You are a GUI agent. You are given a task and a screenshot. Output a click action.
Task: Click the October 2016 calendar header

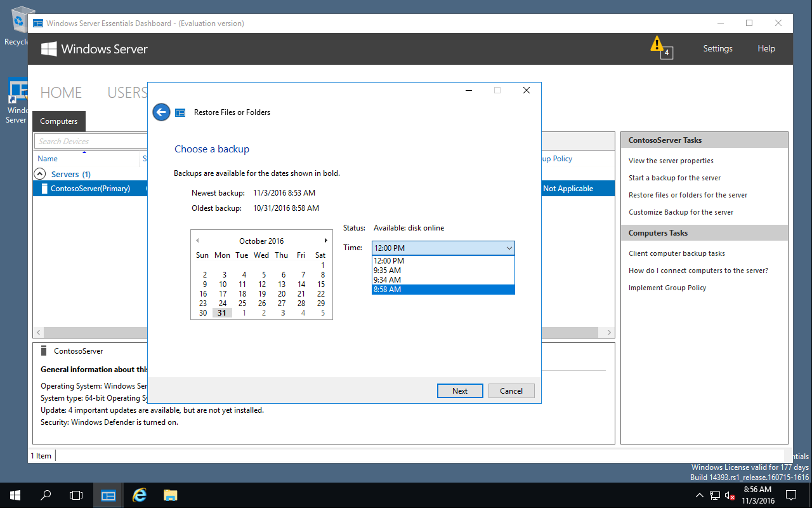click(261, 241)
